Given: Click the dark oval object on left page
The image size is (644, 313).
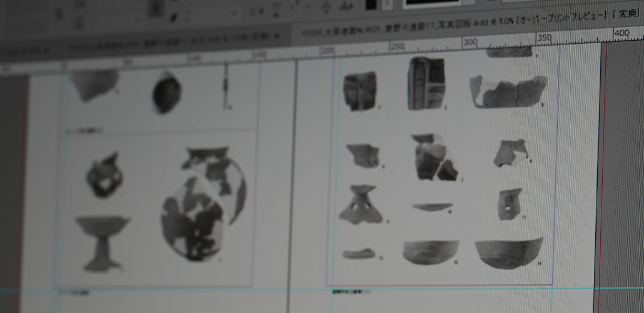Looking at the screenshot, I should 167,93.
